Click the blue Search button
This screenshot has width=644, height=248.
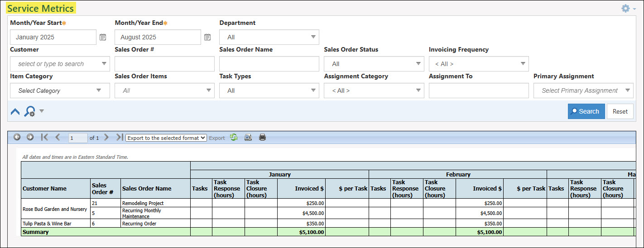[586, 111]
